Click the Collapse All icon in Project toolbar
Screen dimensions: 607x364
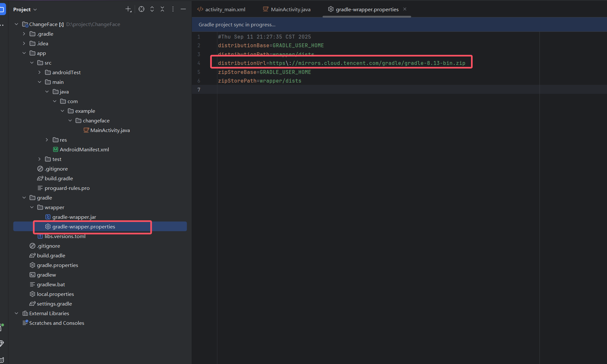162,9
